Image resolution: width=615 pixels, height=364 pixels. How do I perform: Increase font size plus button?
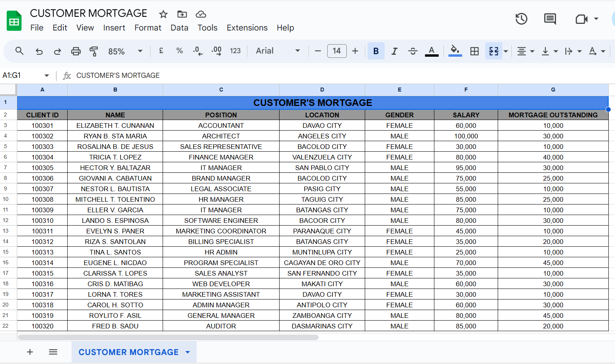coord(355,51)
